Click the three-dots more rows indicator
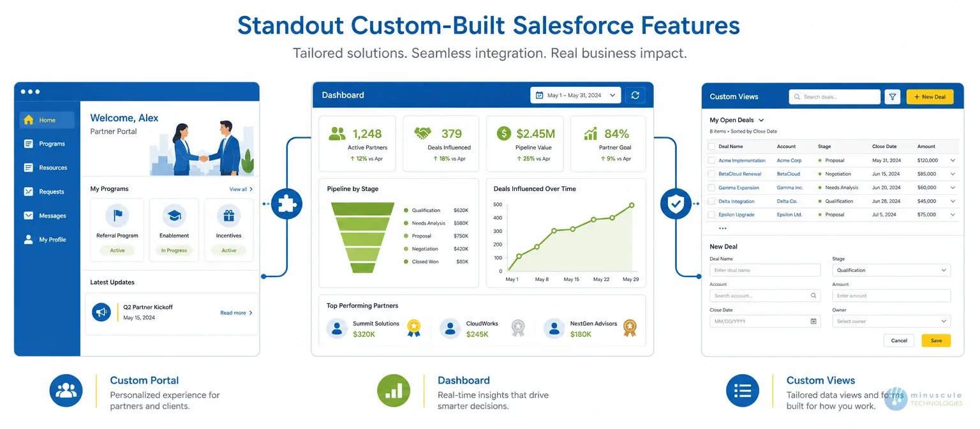The image size is (980, 429). tap(722, 228)
